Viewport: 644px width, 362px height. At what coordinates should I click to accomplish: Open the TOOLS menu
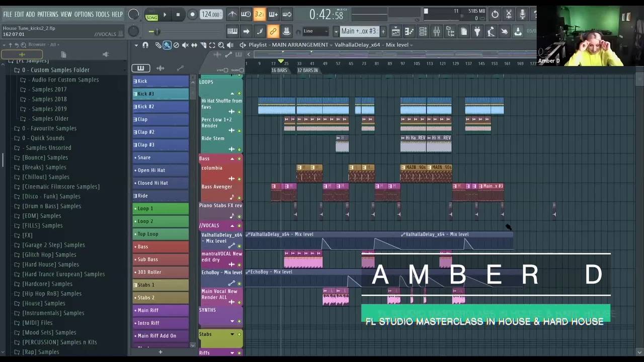[x=102, y=15]
